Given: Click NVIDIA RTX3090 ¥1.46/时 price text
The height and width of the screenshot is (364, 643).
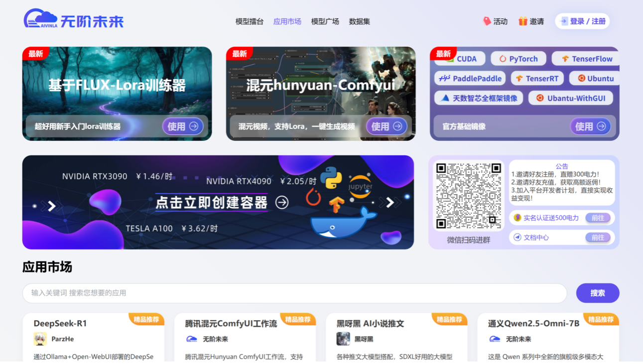Looking at the screenshot, I should [118, 176].
